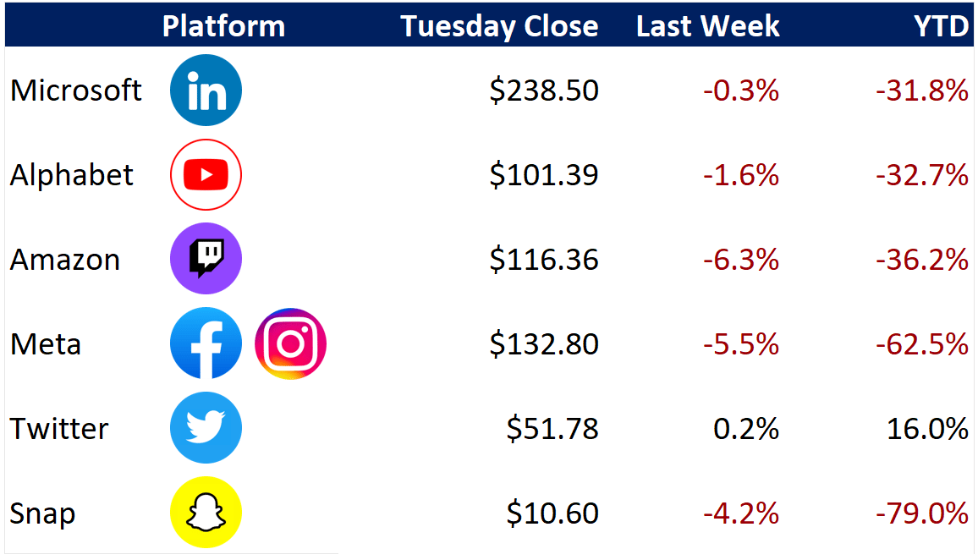Click Amazon's $116.36 closing price
978x560 pixels.
[x=544, y=260]
